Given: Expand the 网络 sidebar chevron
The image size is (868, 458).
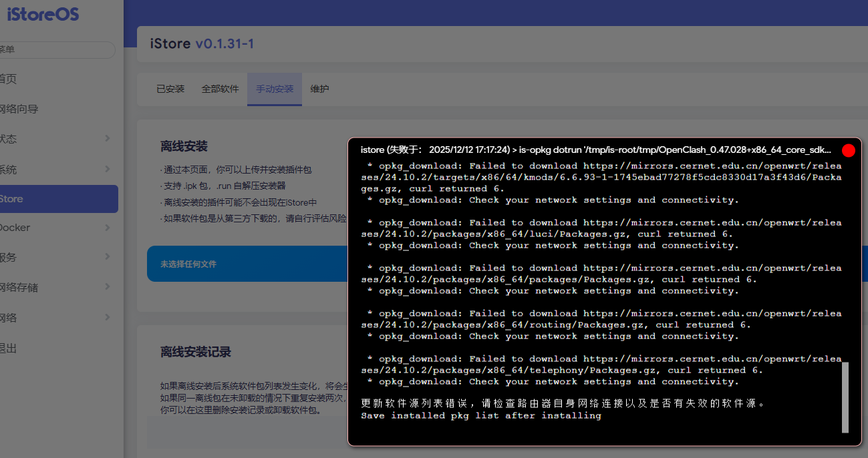Looking at the screenshot, I should coord(108,317).
